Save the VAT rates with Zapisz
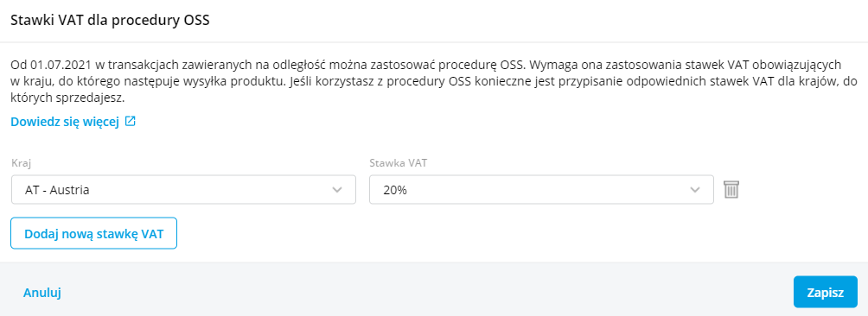 (825, 292)
